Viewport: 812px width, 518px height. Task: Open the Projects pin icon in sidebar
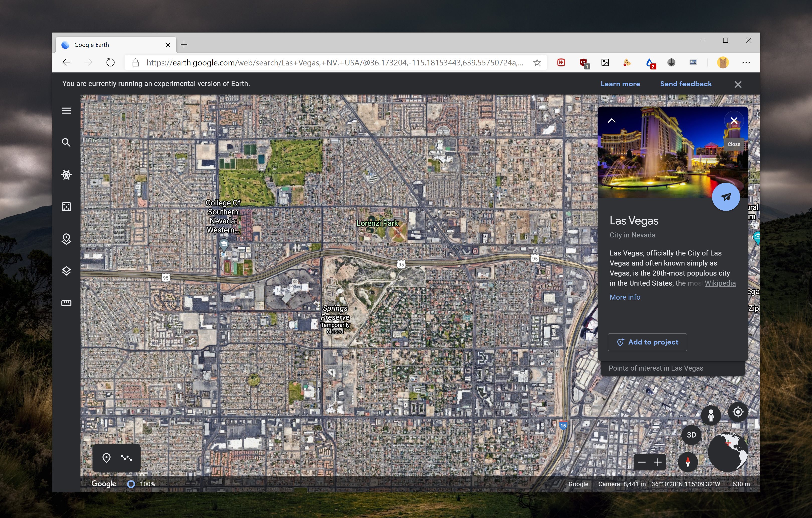click(66, 239)
